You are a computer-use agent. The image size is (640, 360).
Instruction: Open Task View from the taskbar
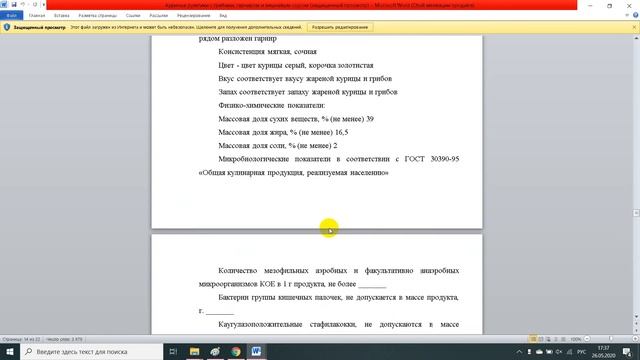(173, 351)
